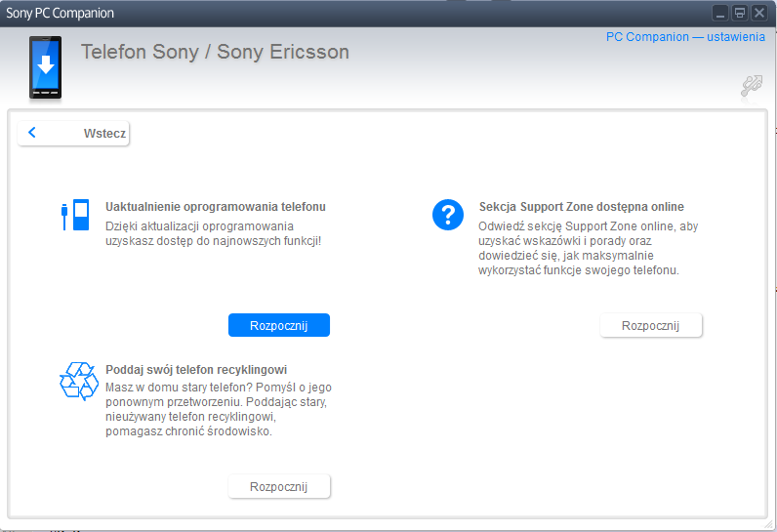The height and width of the screenshot is (532, 777).
Task: Open PC Companion — ustawienia link
Action: (685, 37)
